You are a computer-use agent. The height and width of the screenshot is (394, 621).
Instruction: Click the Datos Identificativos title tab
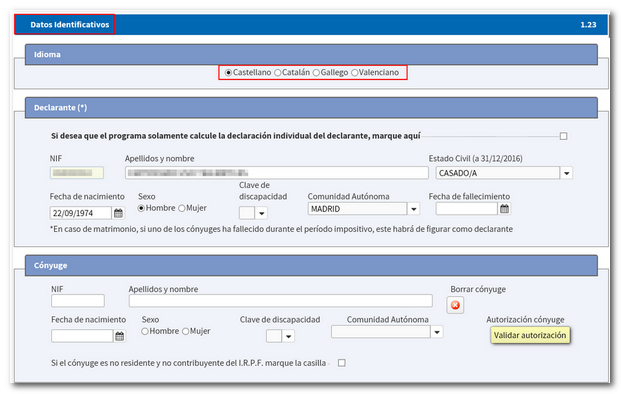(x=65, y=25)
